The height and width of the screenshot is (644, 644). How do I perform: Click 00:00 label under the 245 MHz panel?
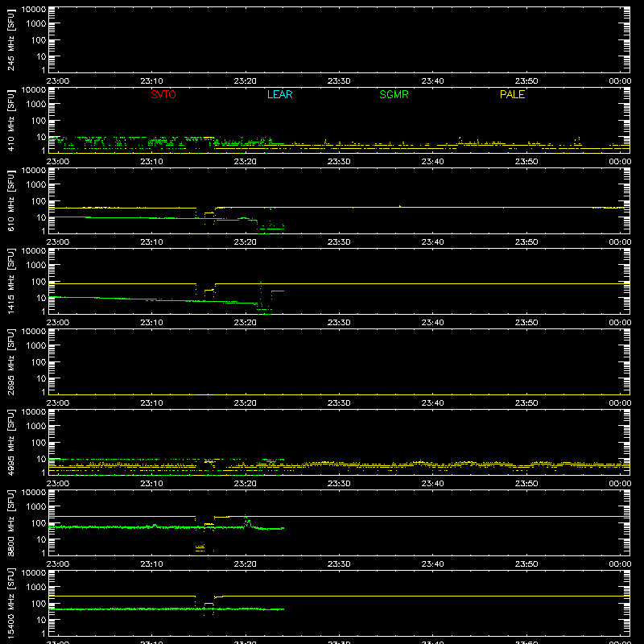(x=620, y=81)
